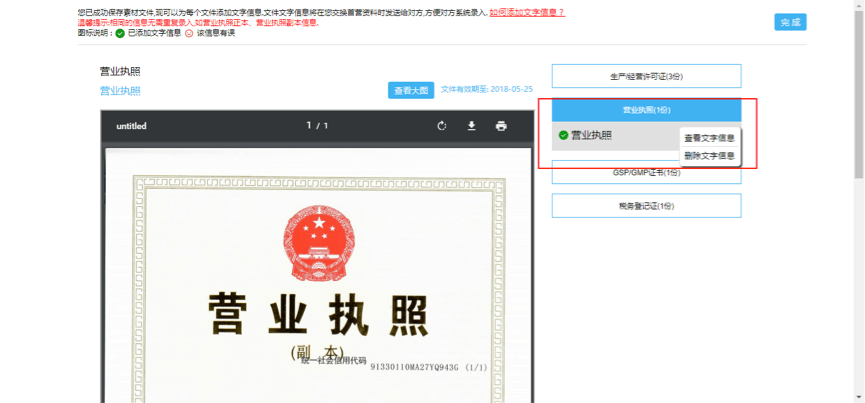865x403 pixels.
Task: Click the credit code 91330110MA27YQ943G
Action: 414,367
